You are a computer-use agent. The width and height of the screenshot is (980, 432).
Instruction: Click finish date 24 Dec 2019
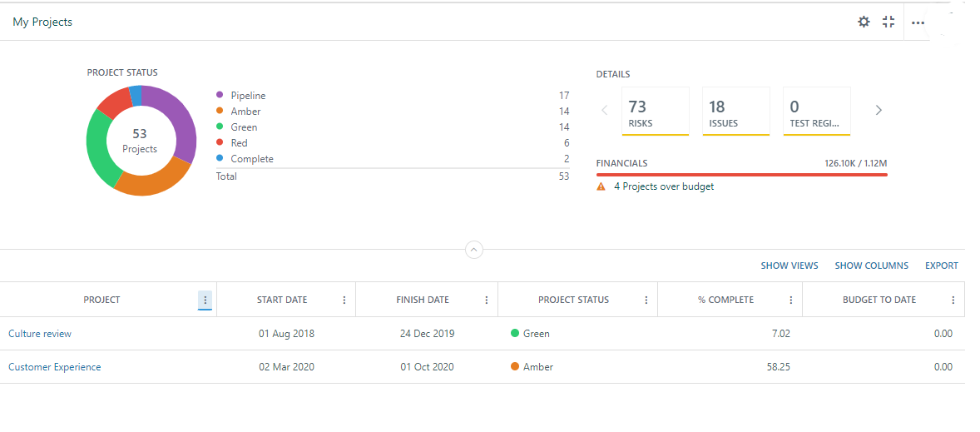point(428,334)
